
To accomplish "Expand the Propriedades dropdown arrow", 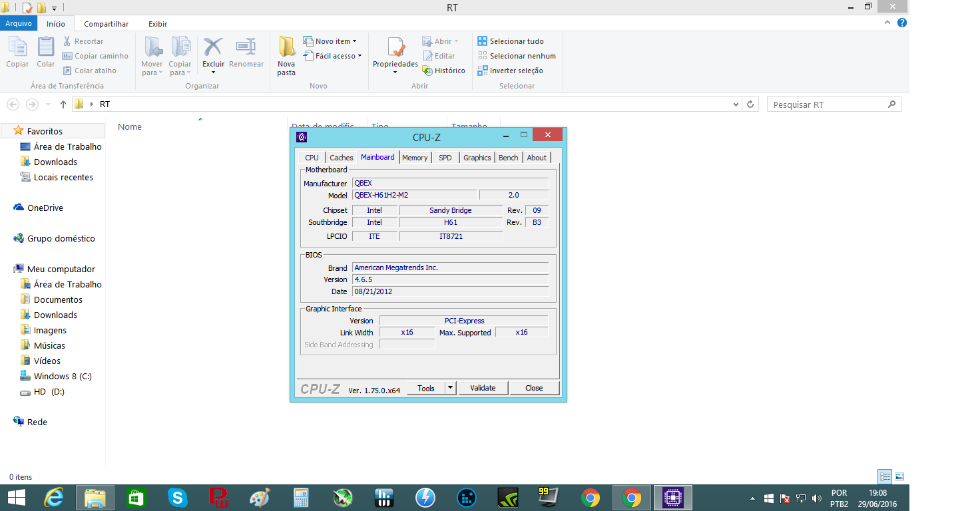I will pos(395,73).
